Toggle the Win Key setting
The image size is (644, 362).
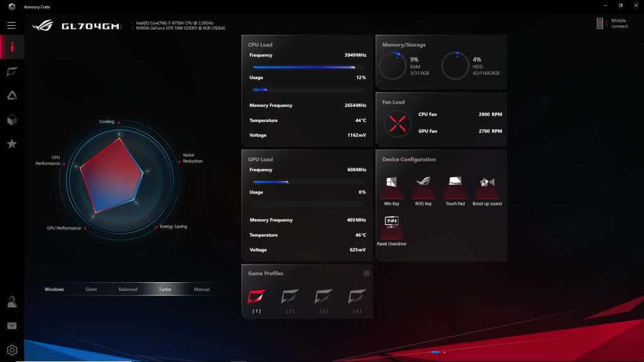point(391,190)
